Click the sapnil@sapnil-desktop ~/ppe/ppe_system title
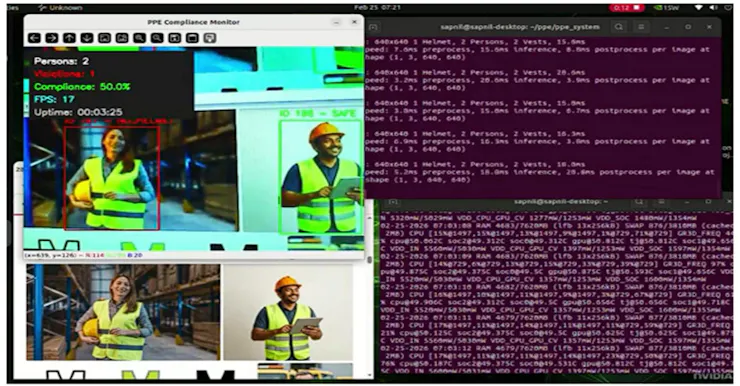Screen dimensions: 740x386 pyautogui.click(x=520, y=27)
